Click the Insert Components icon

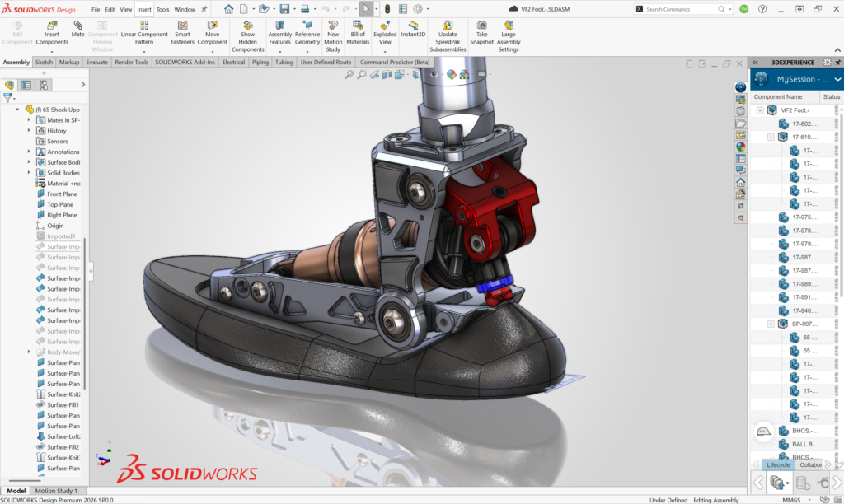52,26
